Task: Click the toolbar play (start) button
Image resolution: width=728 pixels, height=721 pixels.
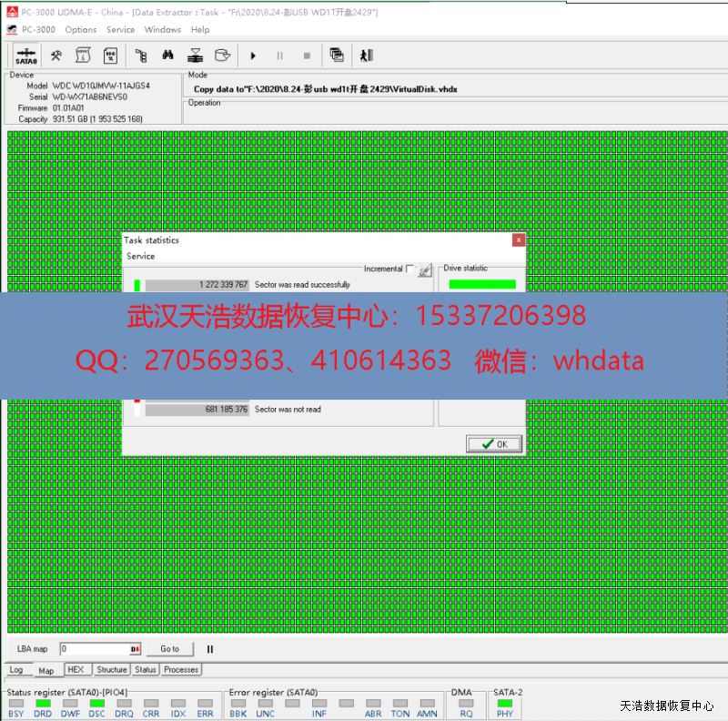Action: click(253, 56)
